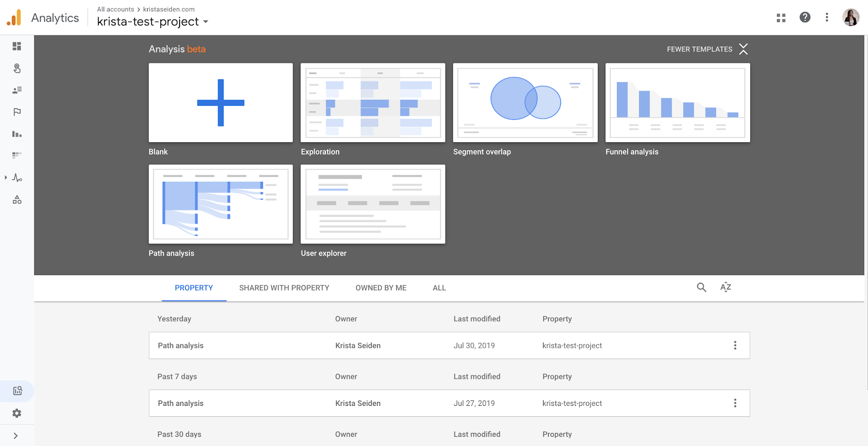Open the pulse line icon in sidebar
Image resolution: width=868 pixels, height=446 pixels.
click(17, 177)
